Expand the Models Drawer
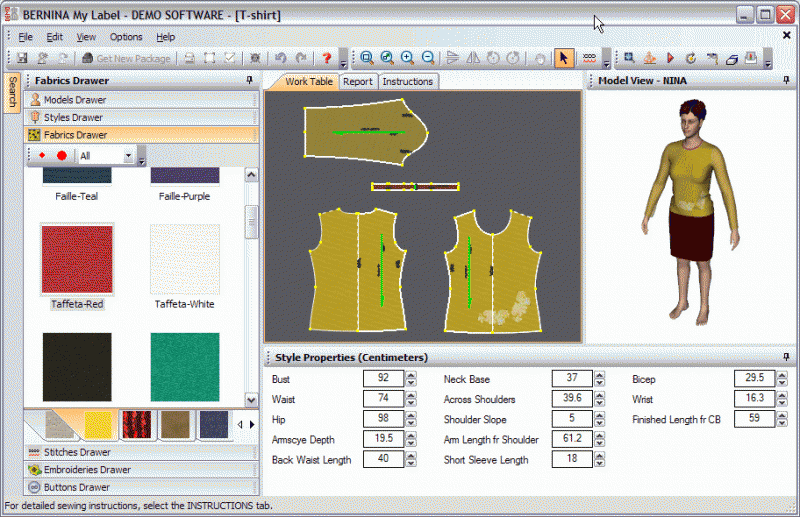Image resolution: width=800 pixels, height=517 pixels. pos(142,100)
